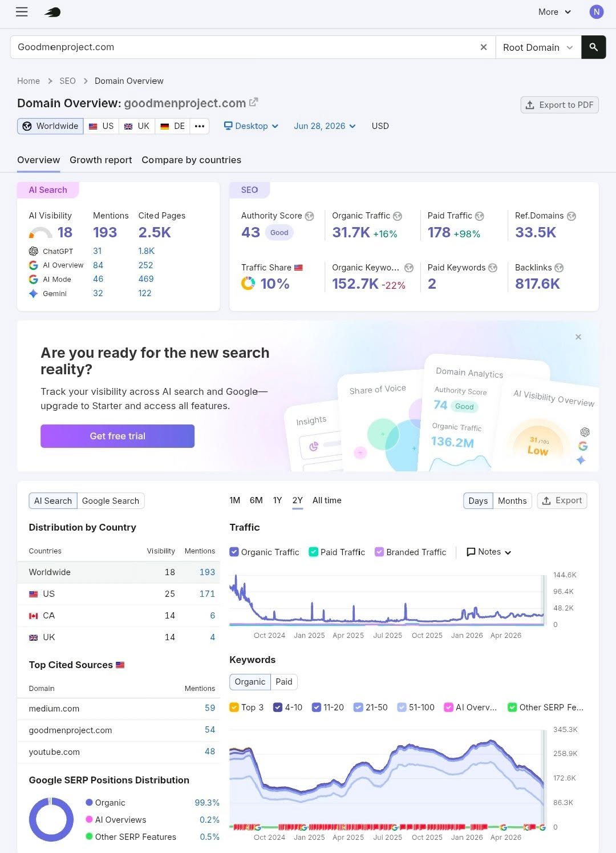The width and height of the screenshot is (616, 853).
Task: Open the Home breadcrumb link
Action: 29,81
